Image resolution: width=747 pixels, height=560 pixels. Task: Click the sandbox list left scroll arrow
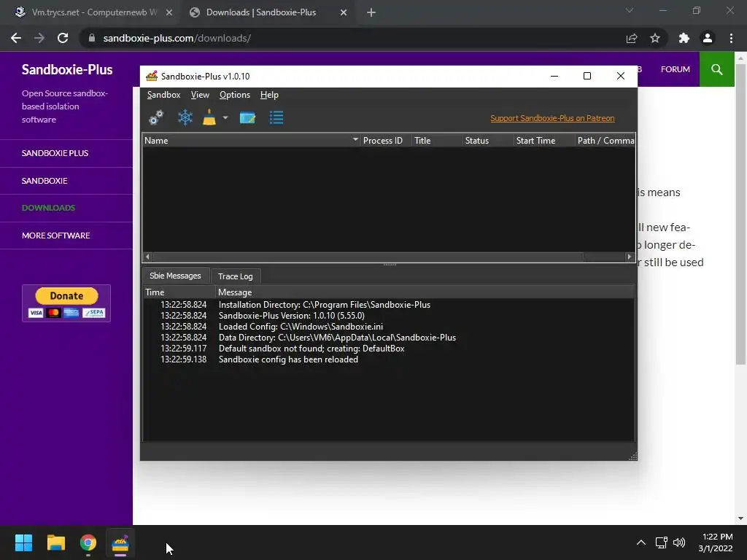tap(147, 257)
